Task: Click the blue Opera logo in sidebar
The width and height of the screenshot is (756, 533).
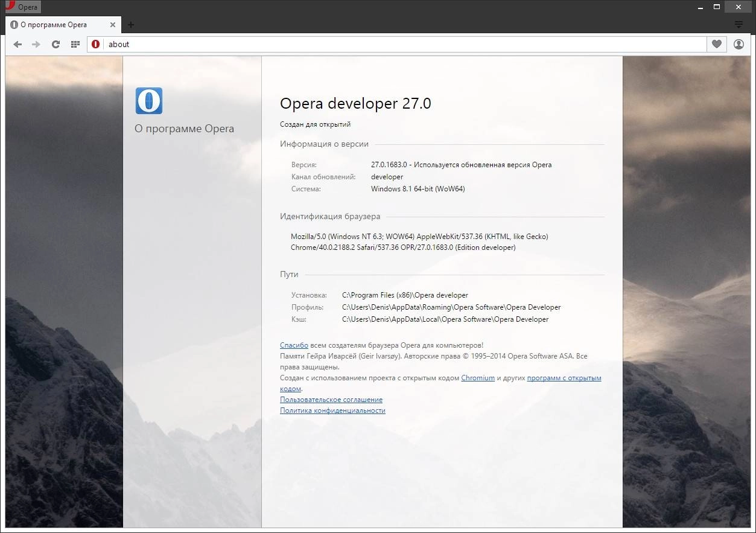Action: point(149,101)
